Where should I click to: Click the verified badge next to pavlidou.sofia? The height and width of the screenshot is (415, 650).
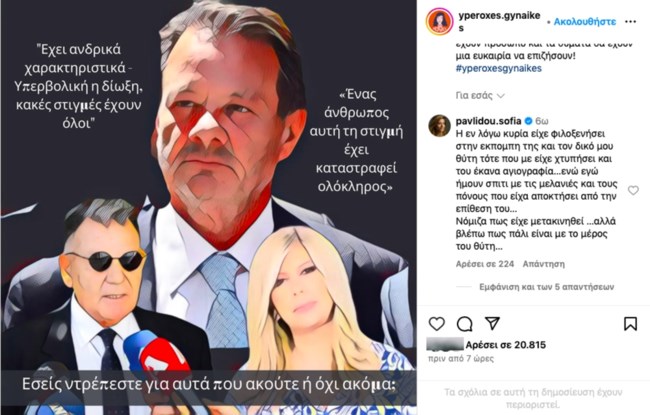[529, 121]
